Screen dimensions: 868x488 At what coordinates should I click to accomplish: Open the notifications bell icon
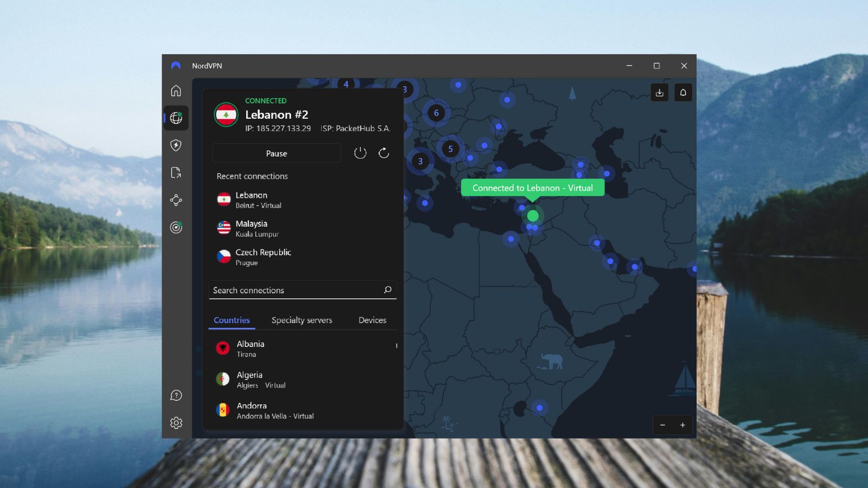point(683,92)
